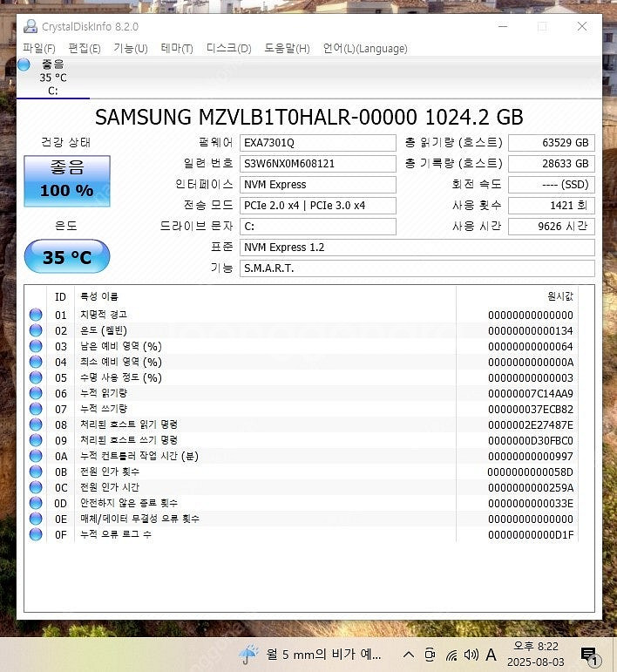Screen dimensions: 617x672
Task: Click the interface field NVM Express
Action: pos(318,185)
